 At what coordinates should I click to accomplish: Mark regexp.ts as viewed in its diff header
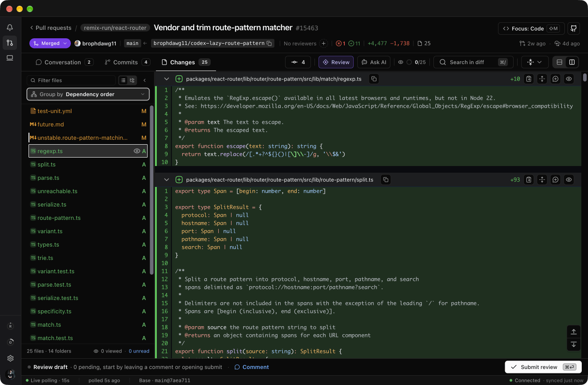click(x=569, y=79)
